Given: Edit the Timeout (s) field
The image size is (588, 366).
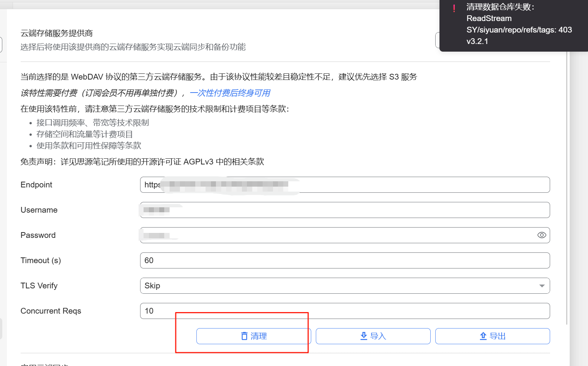Looking at the screenshot, I should pos(345,260).
